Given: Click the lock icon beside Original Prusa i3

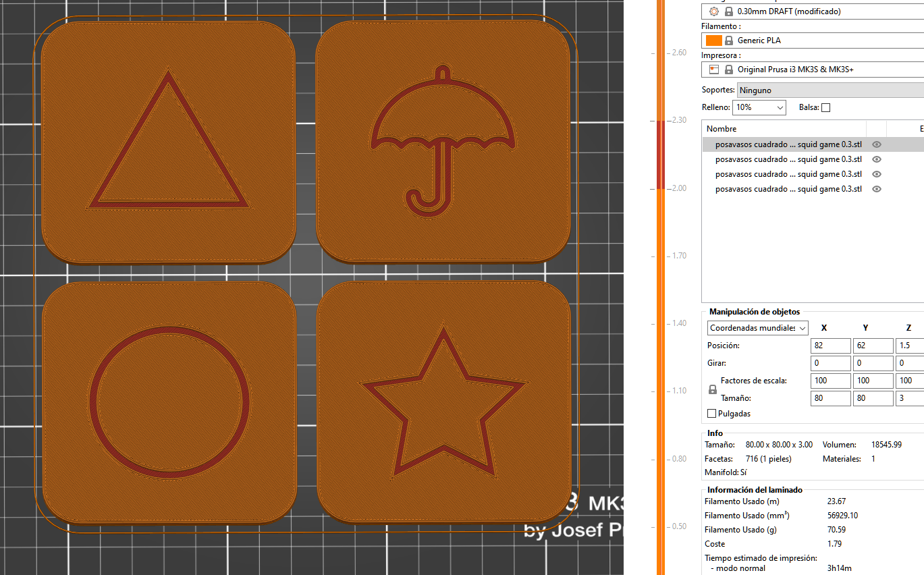Looking at the screenshot, I should tap(729, 70).
